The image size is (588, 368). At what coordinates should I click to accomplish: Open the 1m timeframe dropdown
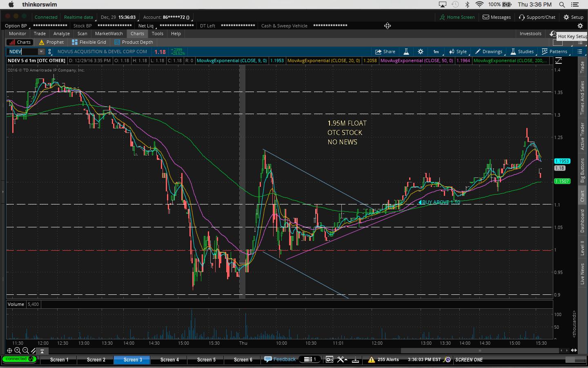tap(436, 52)
